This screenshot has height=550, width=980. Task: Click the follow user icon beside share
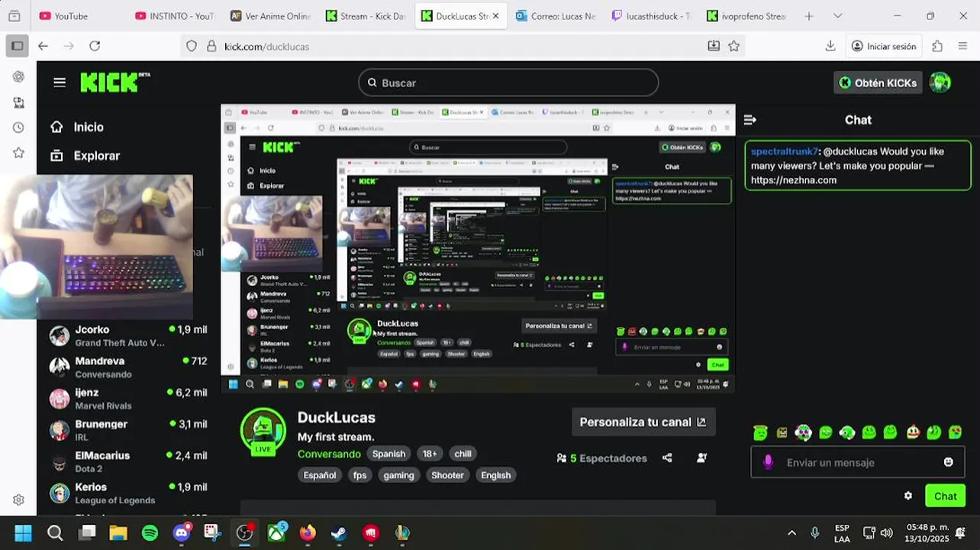point(701,458)
